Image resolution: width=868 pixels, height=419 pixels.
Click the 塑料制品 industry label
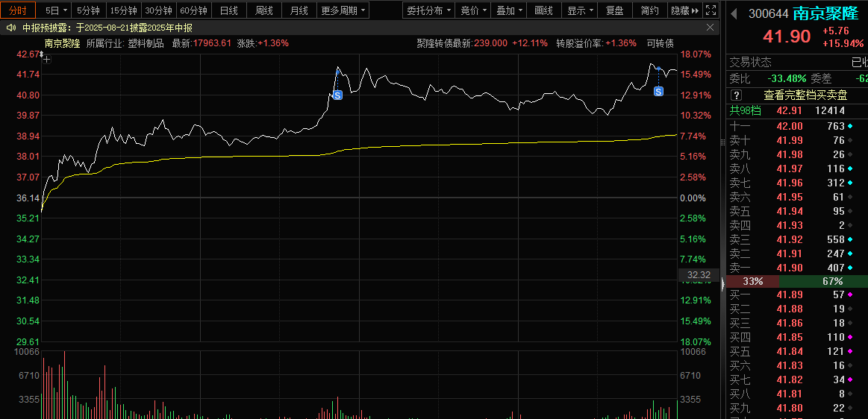(x=146, y=43)
